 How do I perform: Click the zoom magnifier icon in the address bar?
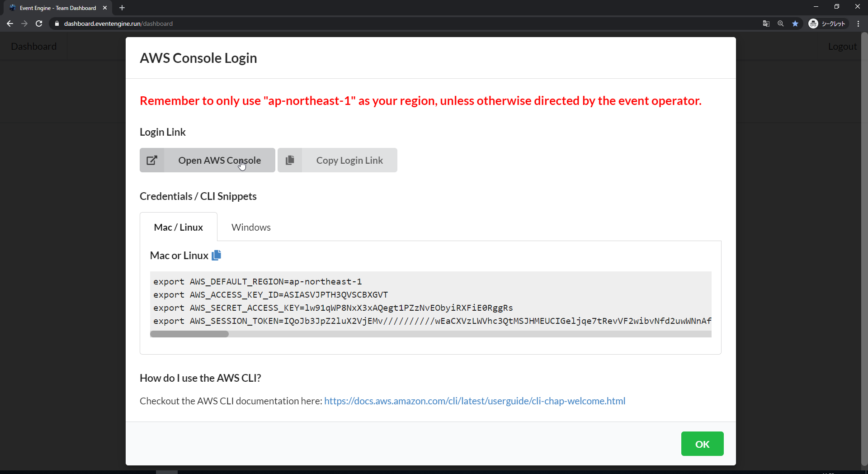pyautogui.click(x=781, y=24)
